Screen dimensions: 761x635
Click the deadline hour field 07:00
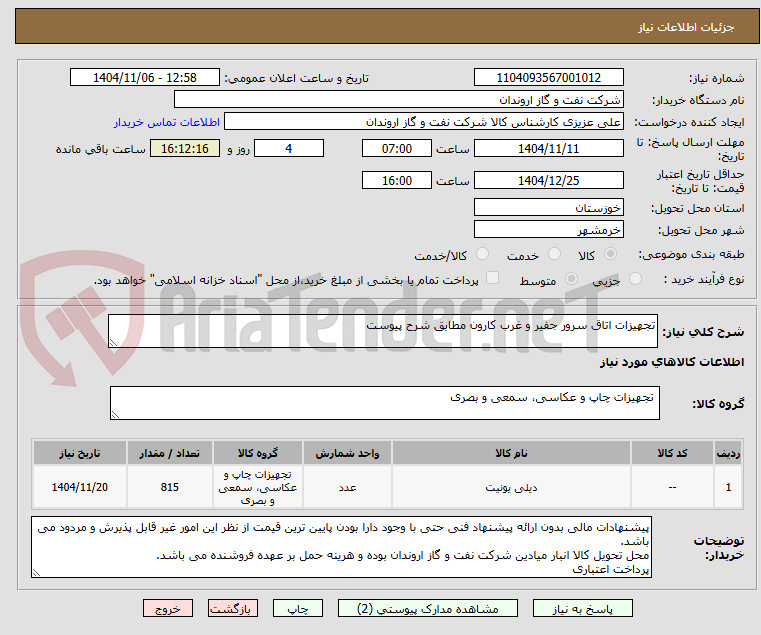tap(397, 148)
